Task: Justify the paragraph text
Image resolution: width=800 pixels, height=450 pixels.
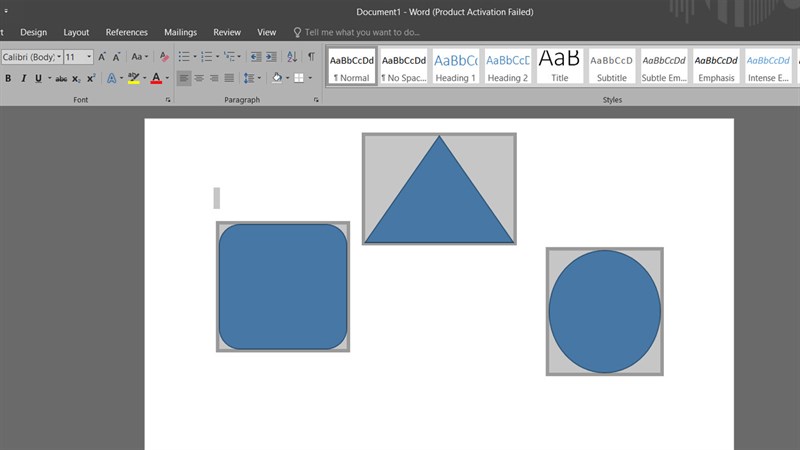Action: coord(229,78)
